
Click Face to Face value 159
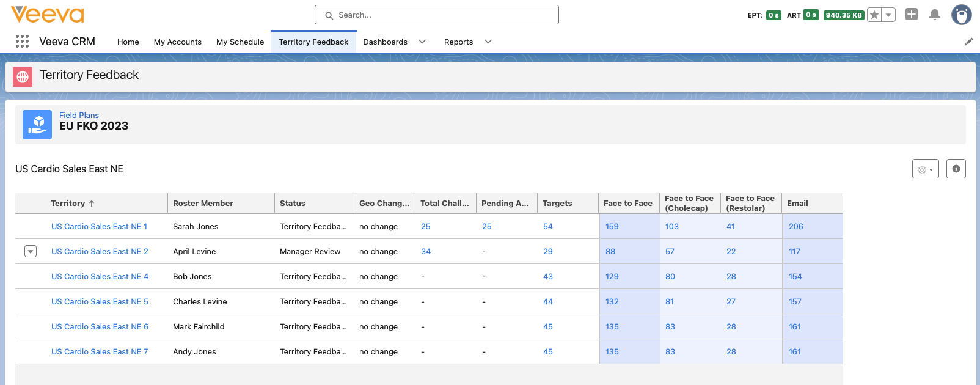[x=612, y=226]
